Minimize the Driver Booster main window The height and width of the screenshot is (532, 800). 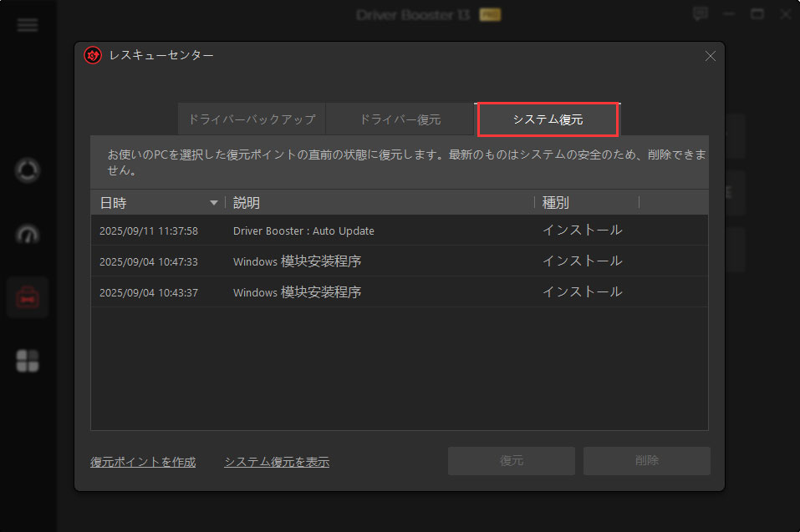(729, 13)
